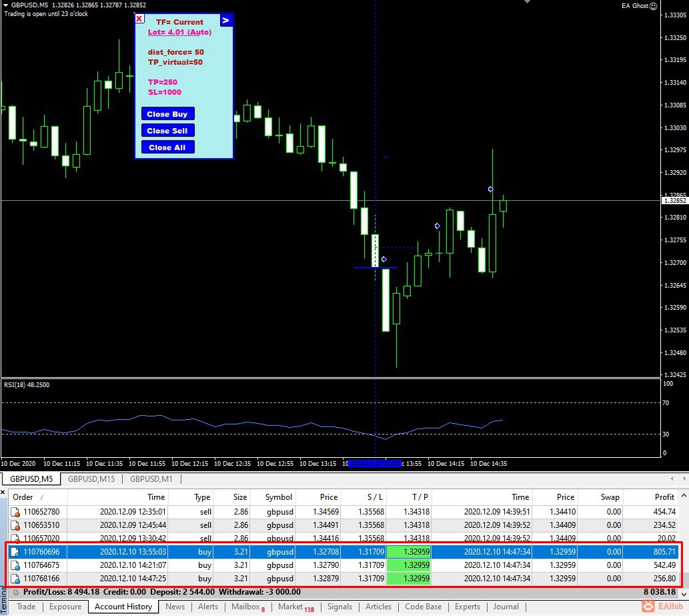Open the Exposure terminal tab

point(65,607)
